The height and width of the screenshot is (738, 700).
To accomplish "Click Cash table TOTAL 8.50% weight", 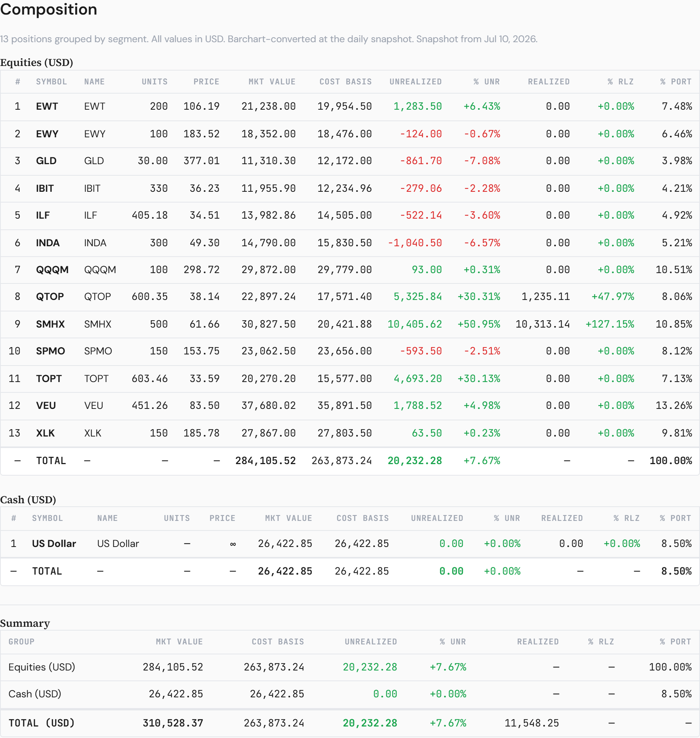I will click(x=677, y=571).
